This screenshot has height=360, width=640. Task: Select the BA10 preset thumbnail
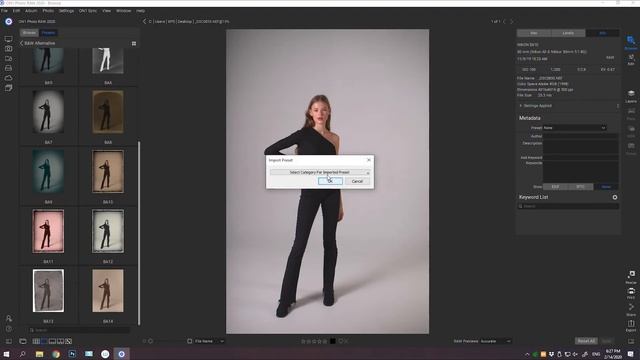[x=108, y=171]
